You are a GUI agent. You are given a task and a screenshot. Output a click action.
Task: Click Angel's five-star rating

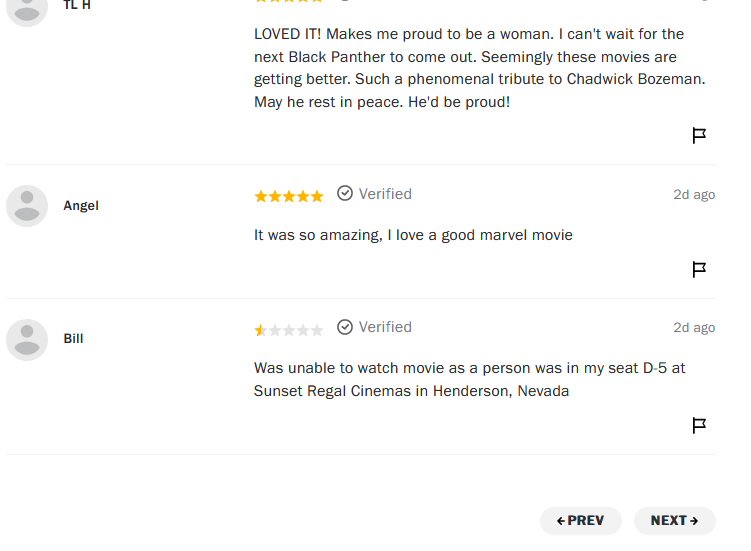(x=289, y=196)
